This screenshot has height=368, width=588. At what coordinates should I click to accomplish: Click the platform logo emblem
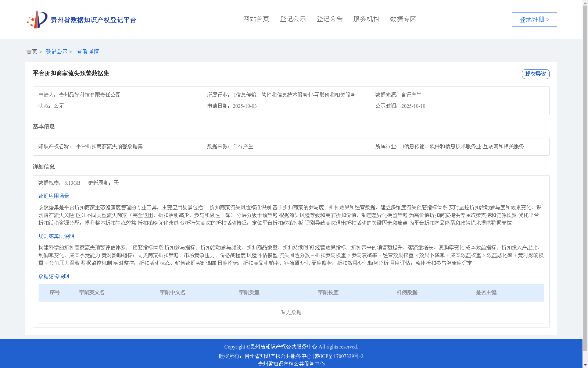point(37,20)
